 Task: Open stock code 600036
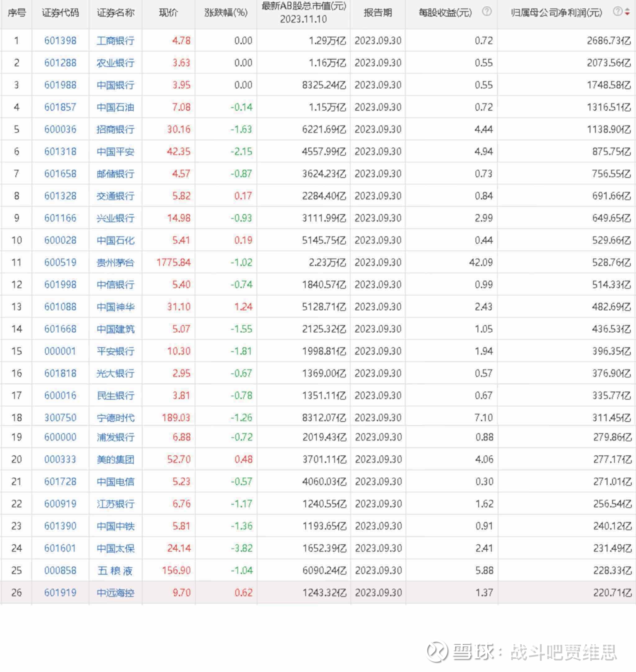point(60,129)
